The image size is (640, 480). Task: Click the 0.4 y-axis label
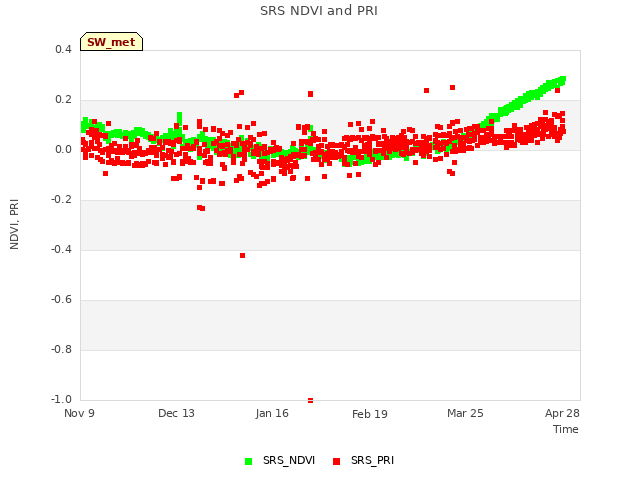pyautogui.click(x=63, y=49)
